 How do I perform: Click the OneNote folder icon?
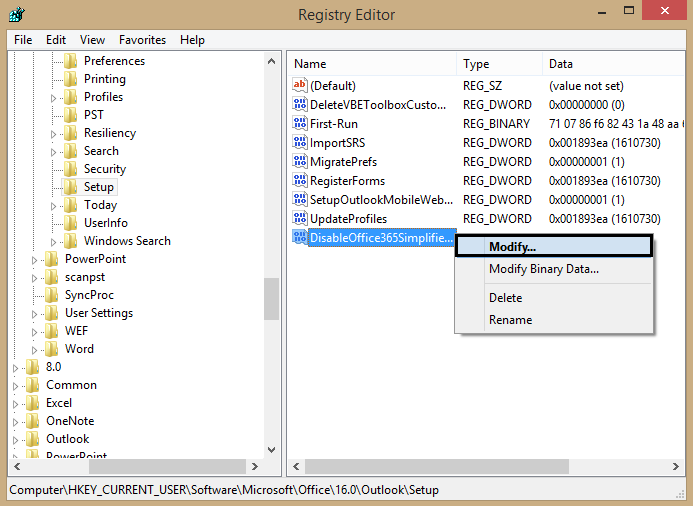click(x=33, y=421)
